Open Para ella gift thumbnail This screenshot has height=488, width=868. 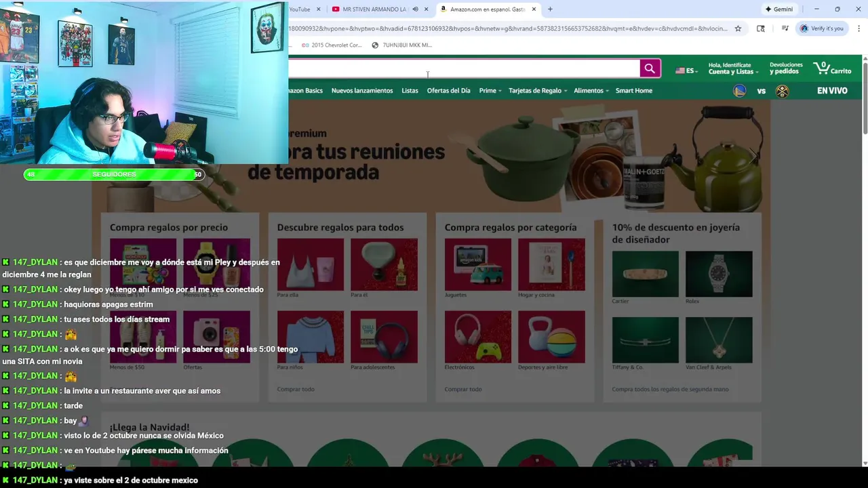[311, 264]
